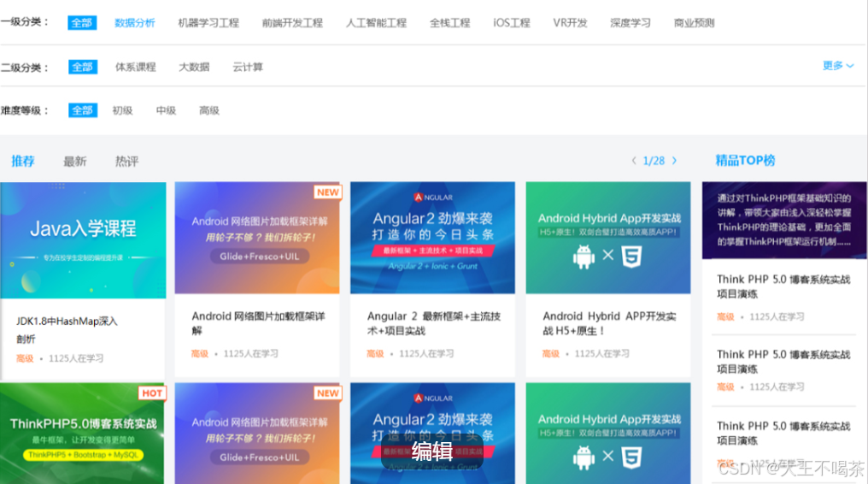This screenshot has width=868, height=484.
Task: Select 全部 in 二级分类 row
Action: (x=83, y=67)
